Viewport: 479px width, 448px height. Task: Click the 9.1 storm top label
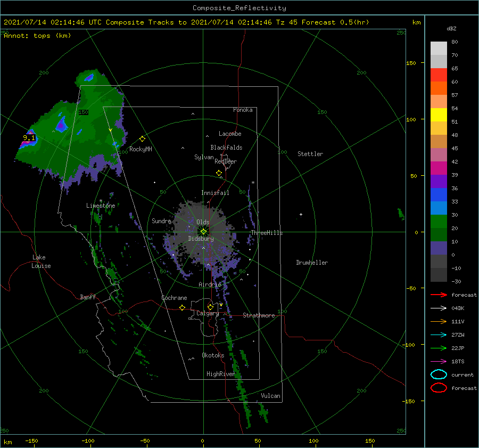click(29, 138)
